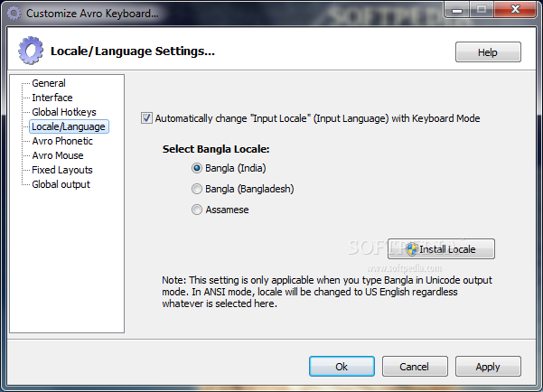This screenshot has height=392, width=543.
Task: Close the Customize Avro Keyboard window
Action: 515,10
